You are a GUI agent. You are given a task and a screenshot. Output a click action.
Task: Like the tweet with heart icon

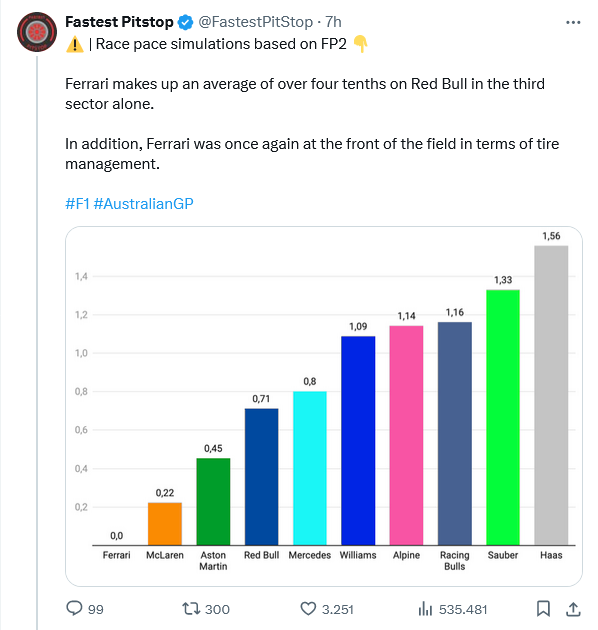point(308,609)
